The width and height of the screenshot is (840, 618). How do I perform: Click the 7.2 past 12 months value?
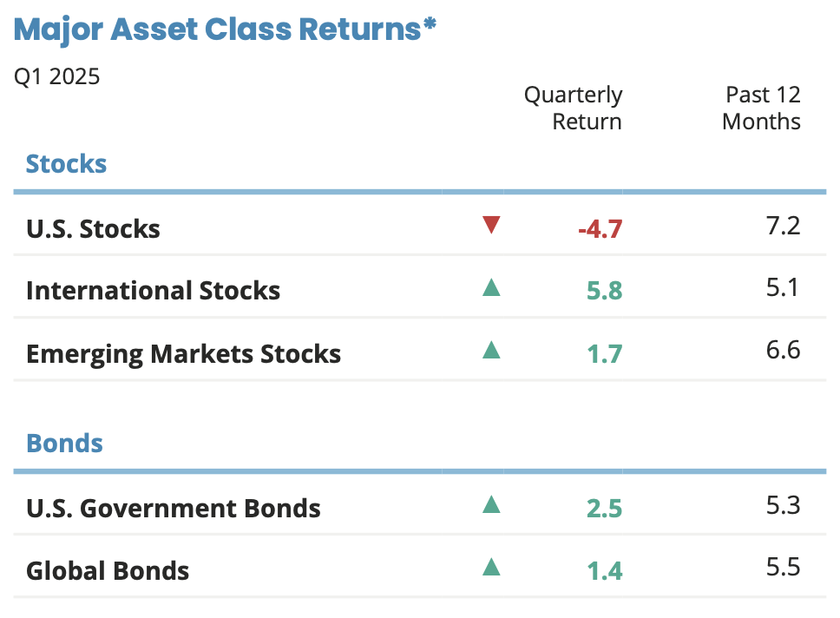point(783,227)
